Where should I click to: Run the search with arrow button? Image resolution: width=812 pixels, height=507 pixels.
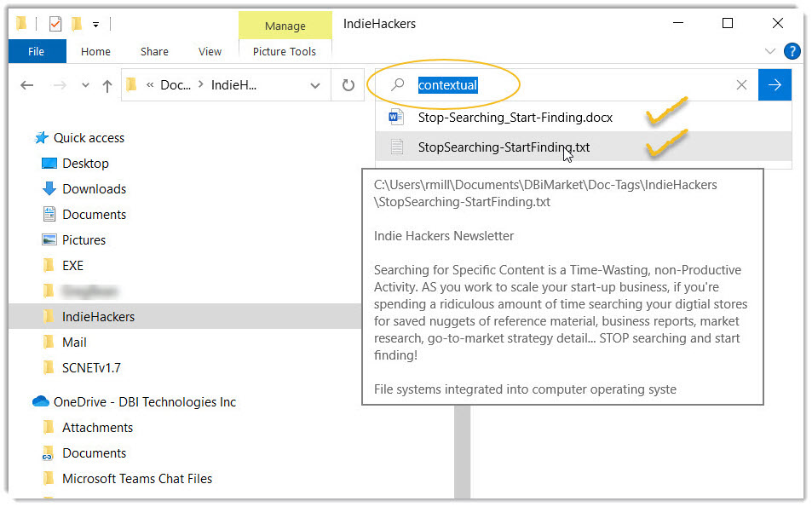(x=775, y=85)
